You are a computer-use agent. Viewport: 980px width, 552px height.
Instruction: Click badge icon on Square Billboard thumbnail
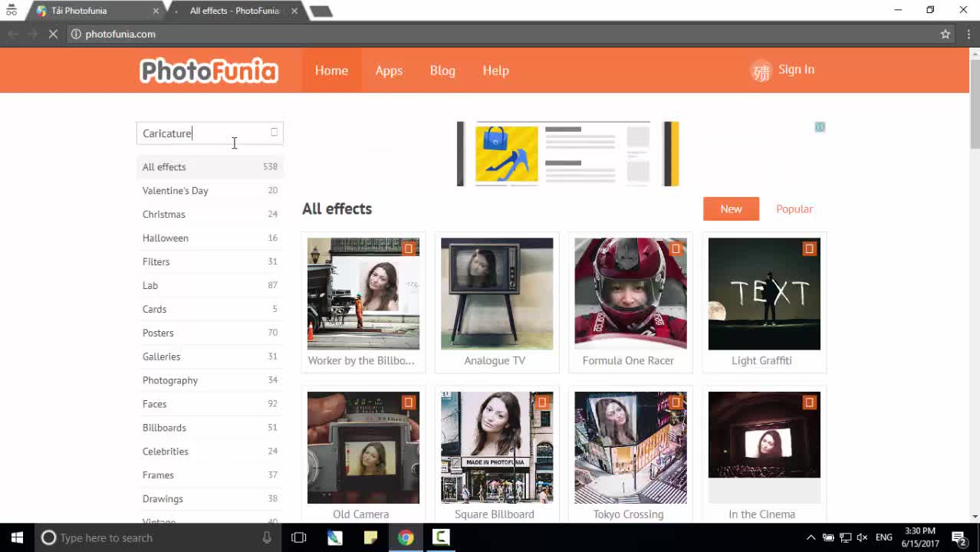coord(542,402)
